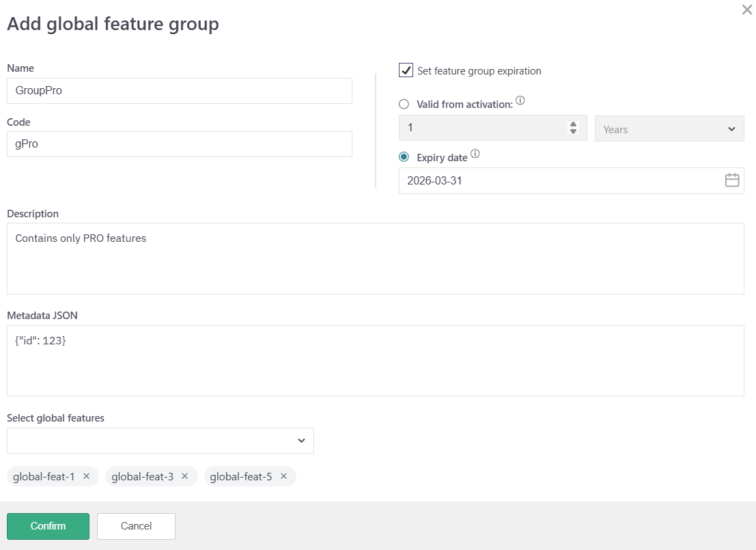The width and height of the screenshot is (756, 550).
Task: Select the Expiry date radio option
Action: coord(404,157)
